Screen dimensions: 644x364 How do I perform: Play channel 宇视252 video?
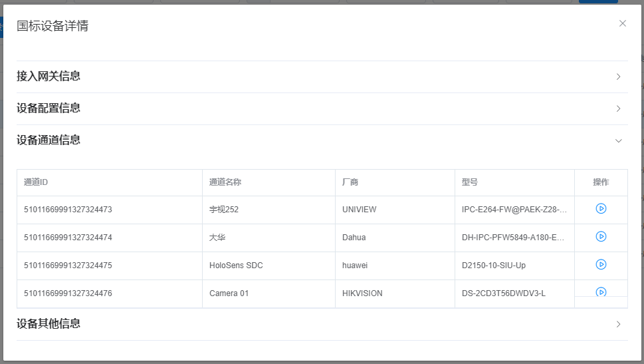601,208
